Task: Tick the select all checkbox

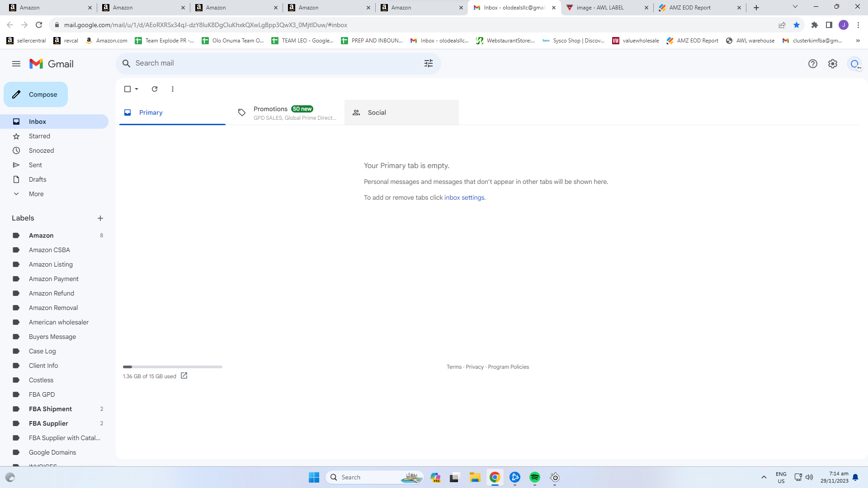Action: coord(127,89)
